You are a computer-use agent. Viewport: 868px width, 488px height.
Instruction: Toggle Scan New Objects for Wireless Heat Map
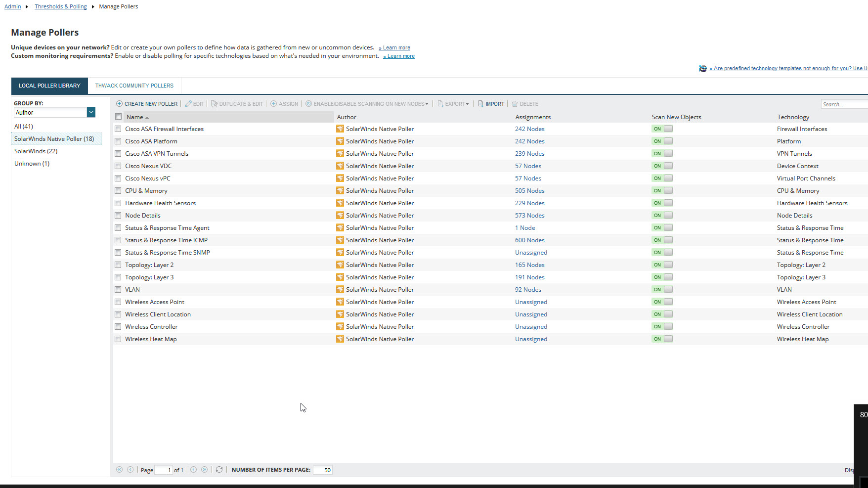662,339
